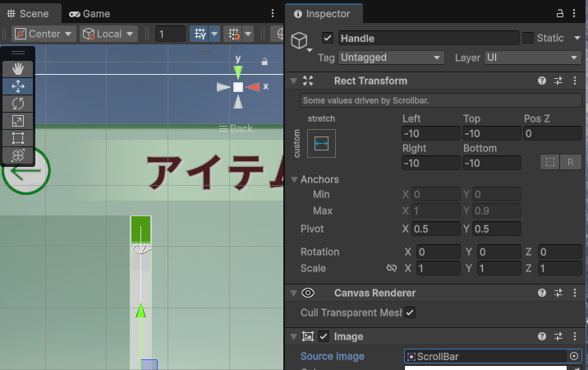The height and width of the screenshot is (370, 588).
Task: Switch to the Scene tab
Action: pyautogui.click(x=29, y=14)
